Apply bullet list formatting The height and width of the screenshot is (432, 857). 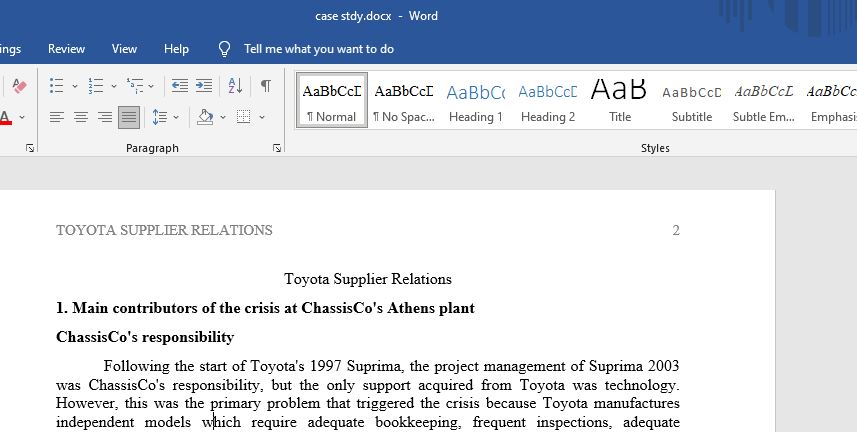pyautogui.click(x=56, y=86)
